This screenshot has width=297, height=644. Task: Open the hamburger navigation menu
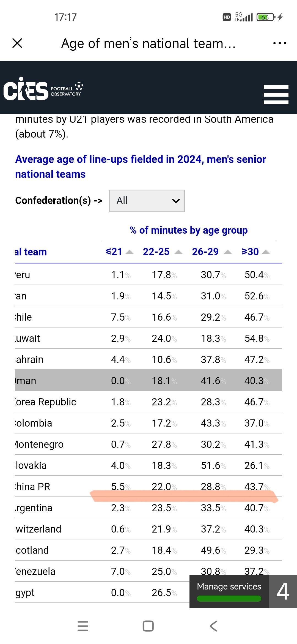click(276, 94)
